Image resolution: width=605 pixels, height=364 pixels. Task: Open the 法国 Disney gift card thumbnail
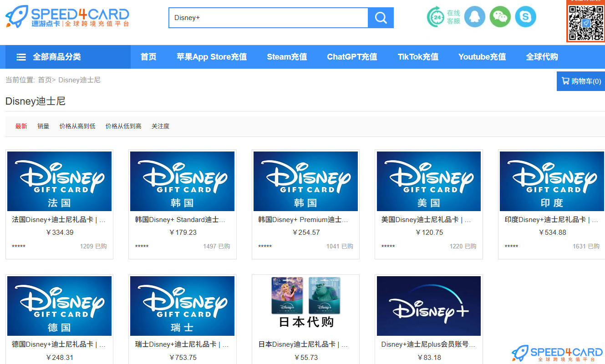click(x=59, y=181)
